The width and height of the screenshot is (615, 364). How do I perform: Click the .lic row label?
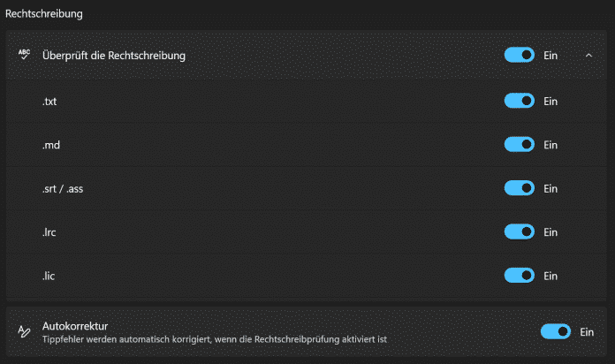[x=49, y=276]
